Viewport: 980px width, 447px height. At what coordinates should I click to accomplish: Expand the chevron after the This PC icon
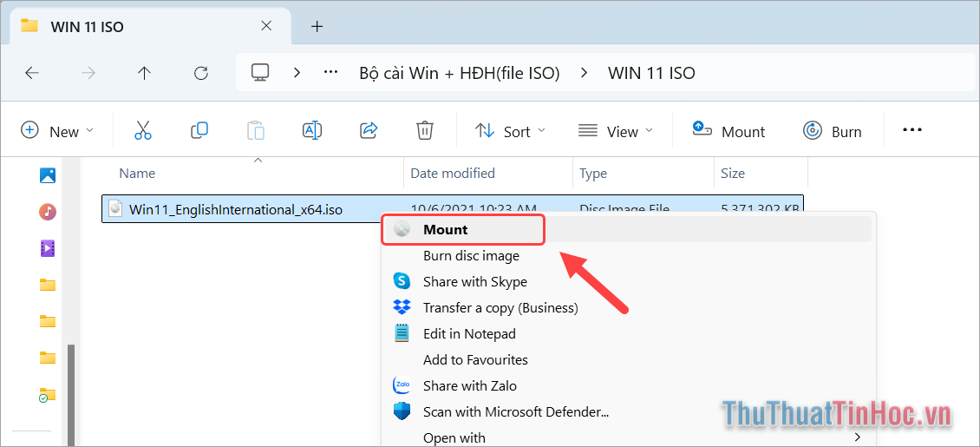tap(297, 73)
